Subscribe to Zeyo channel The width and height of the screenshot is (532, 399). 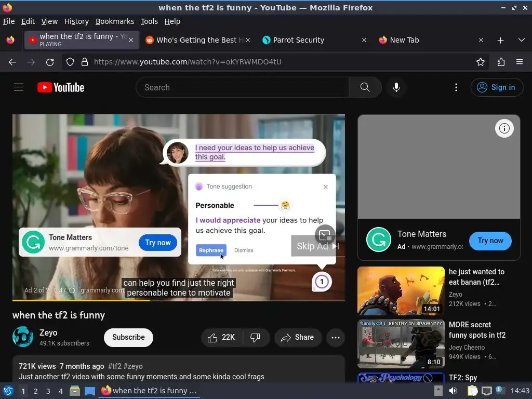[x=128, y=337]
